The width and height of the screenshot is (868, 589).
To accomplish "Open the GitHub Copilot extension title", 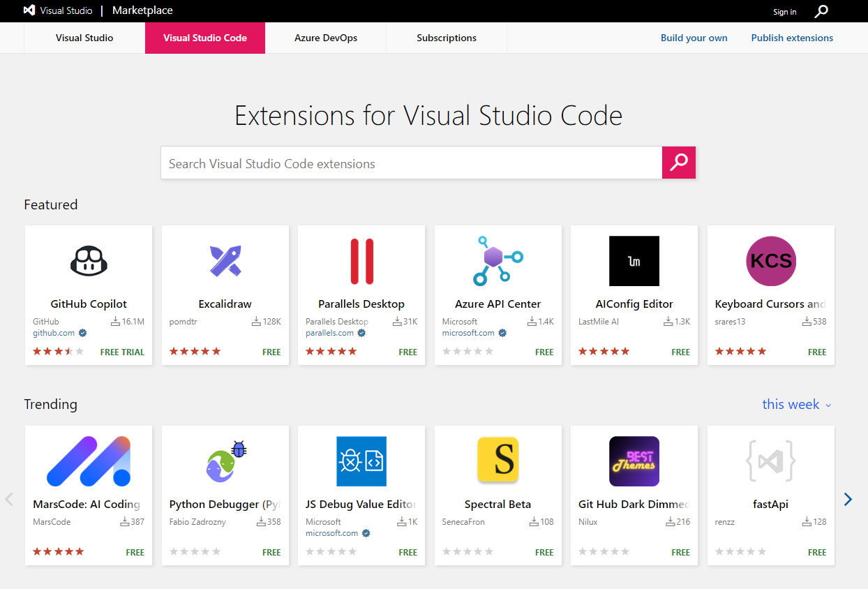I will 89,304.
